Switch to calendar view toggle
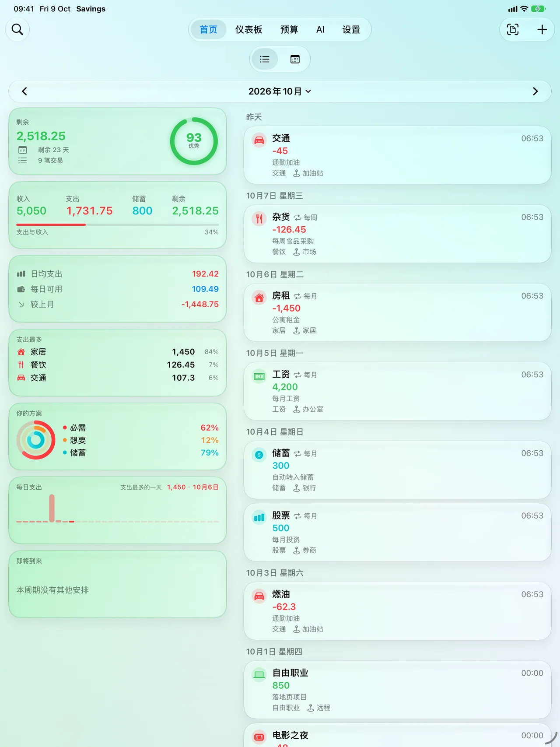560x747 pixels. pos(295,59)
